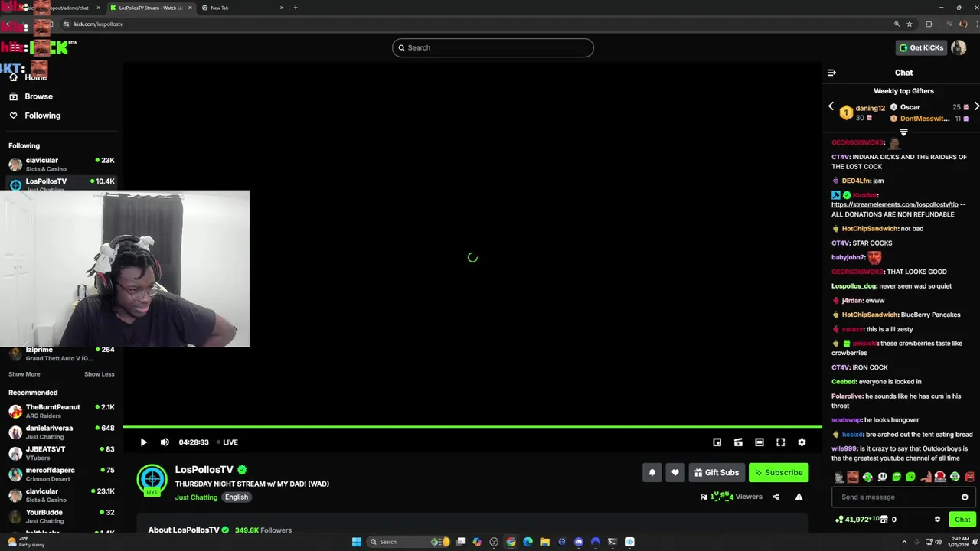980x551 pixels.
Task: Open File Explorer from taskbar
Action: click(x=545, y=542)
